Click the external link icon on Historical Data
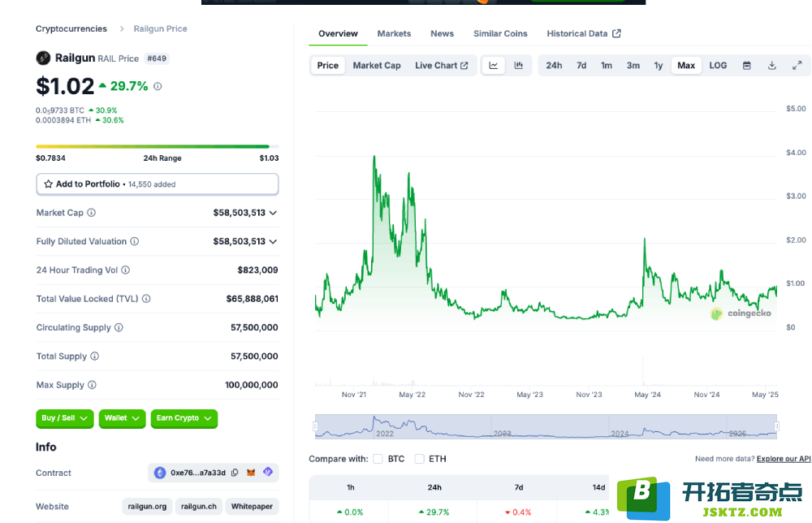This screenshot has width=812, height=523. (616, 33)
